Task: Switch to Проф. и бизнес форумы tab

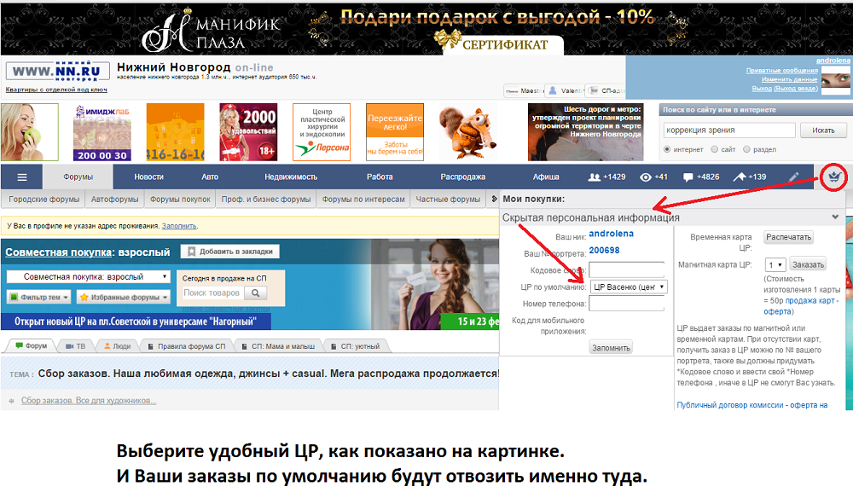Action: point(266,199)
